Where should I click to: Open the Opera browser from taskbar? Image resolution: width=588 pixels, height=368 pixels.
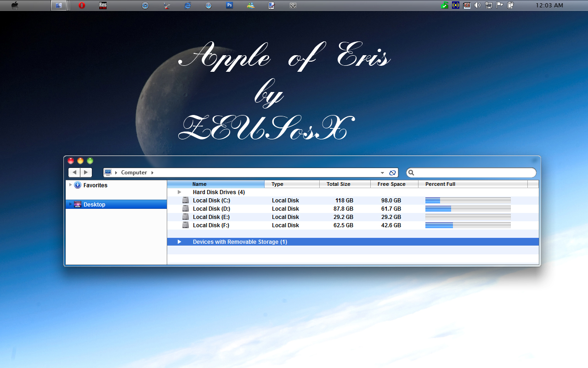tap(82, 6)
